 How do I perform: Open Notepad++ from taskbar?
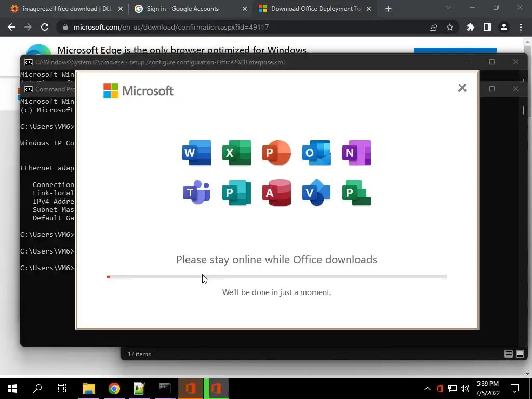pos(139,389)
